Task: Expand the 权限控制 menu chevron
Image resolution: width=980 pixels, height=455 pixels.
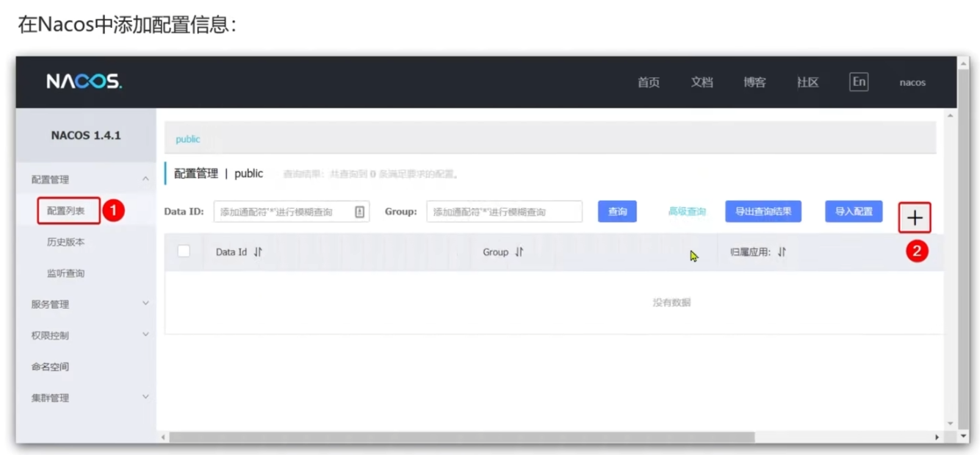Action: [145, 334]
